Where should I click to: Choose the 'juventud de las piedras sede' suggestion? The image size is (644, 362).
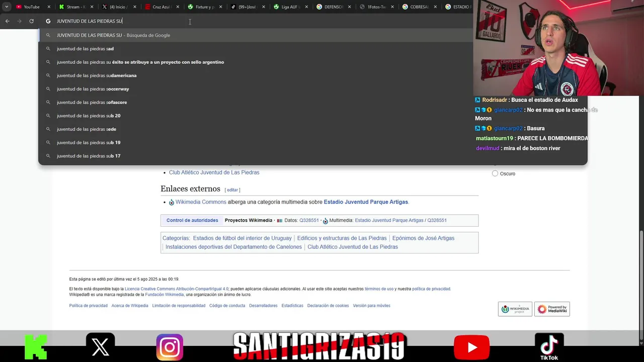(312, 129)
